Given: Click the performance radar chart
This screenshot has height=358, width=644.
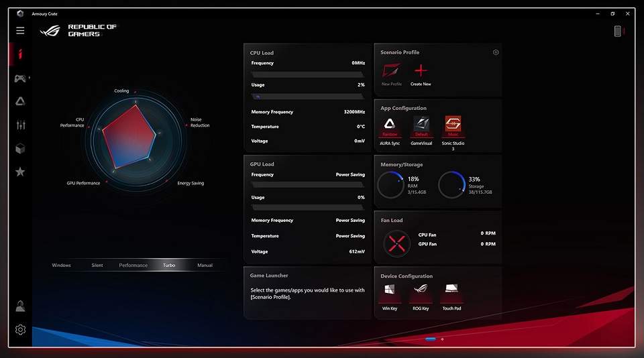Looking at the screenshot, I should (x=136, y=139).
